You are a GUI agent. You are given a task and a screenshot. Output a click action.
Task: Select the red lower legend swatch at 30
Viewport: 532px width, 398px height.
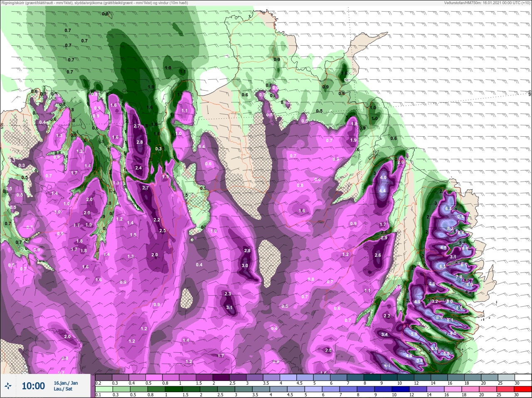(524, 389)
